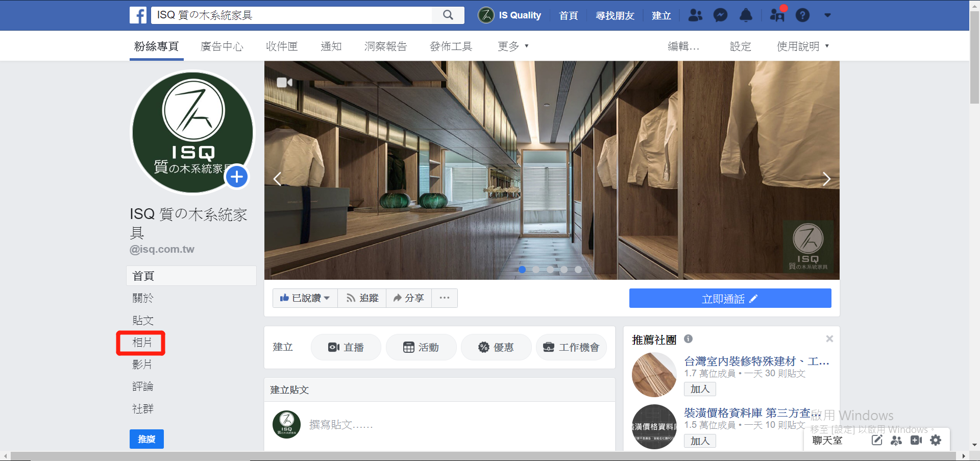Click the blue plus on profile picture
980x461 pixels.
[x=237, y=177]
